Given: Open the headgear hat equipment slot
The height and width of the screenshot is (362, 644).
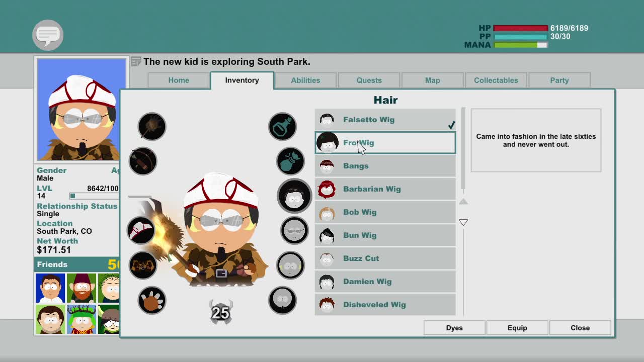Looking at the screenshot, I should coord(141,230).
